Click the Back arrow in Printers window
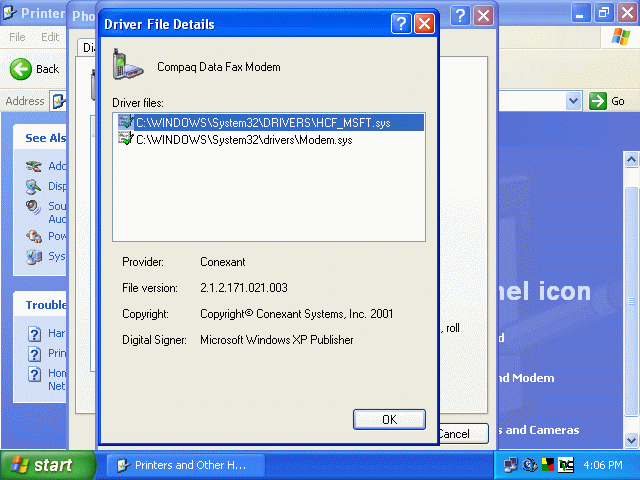This screenshot has height=480, width=640. pos(20,69)
